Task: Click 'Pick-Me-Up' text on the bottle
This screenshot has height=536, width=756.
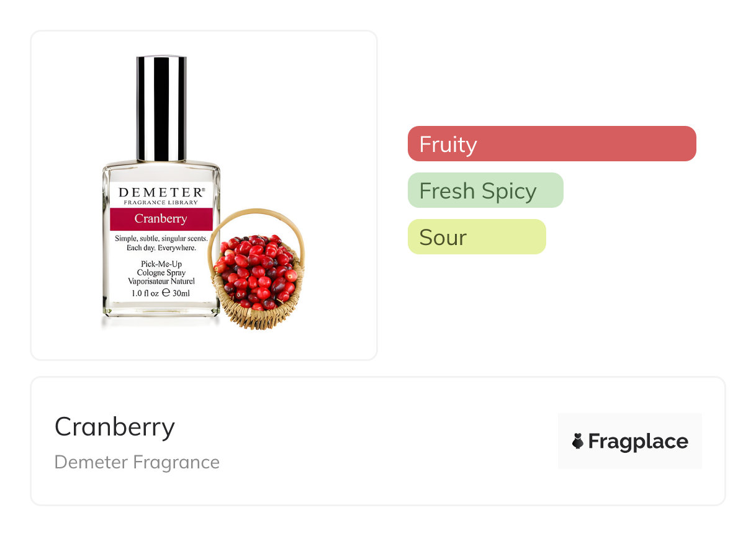Action: click(161, 264)
